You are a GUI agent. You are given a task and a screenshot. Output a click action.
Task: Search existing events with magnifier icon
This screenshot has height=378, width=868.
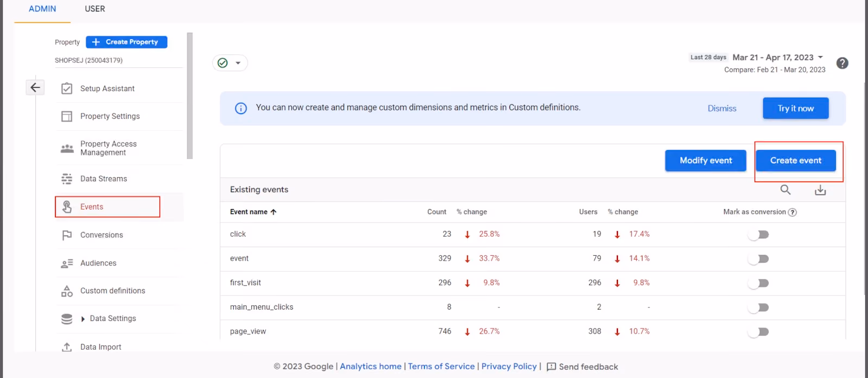click(x=785, y=190)
